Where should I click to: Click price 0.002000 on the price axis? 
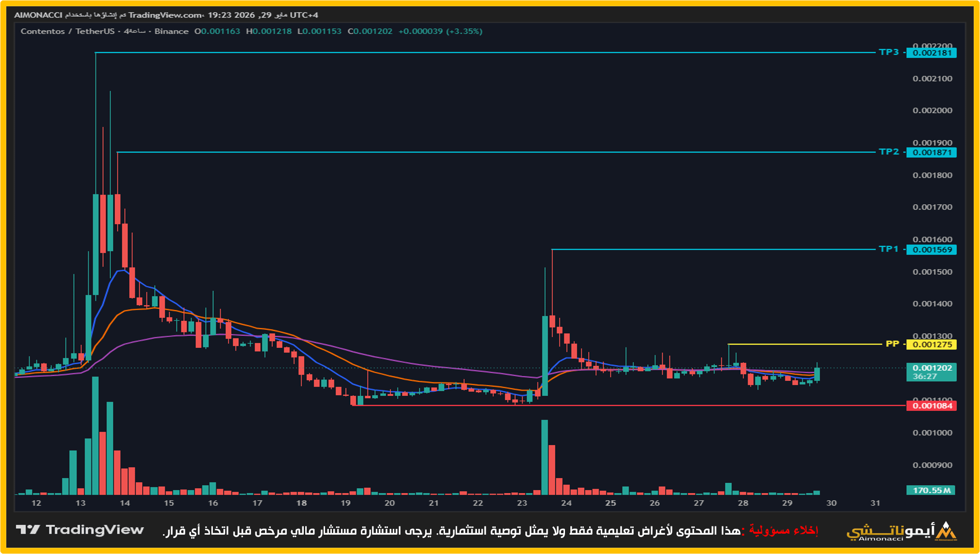click(x=932, y=110)
